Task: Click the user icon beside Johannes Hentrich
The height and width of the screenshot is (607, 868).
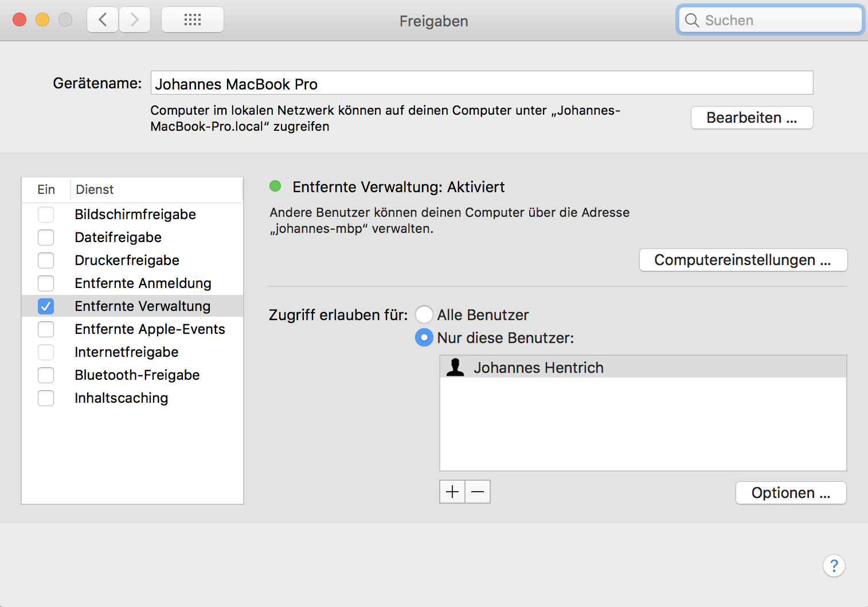Action: [x=455, y=367]
